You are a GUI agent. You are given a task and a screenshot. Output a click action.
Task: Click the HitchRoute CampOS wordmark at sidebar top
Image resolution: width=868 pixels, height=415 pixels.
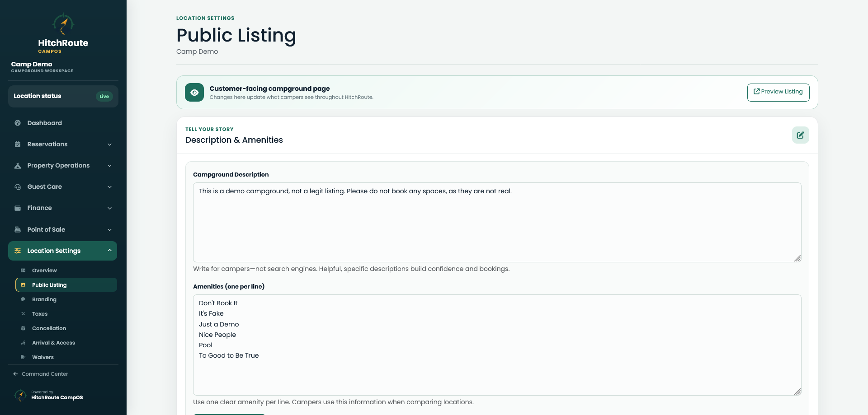click(63, 46)
